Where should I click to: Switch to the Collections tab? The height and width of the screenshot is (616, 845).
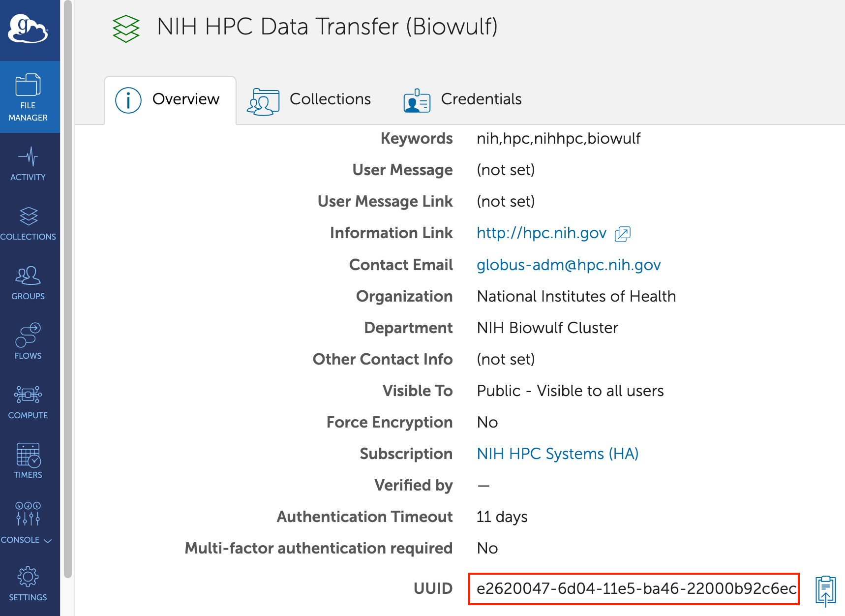point(309,99)
